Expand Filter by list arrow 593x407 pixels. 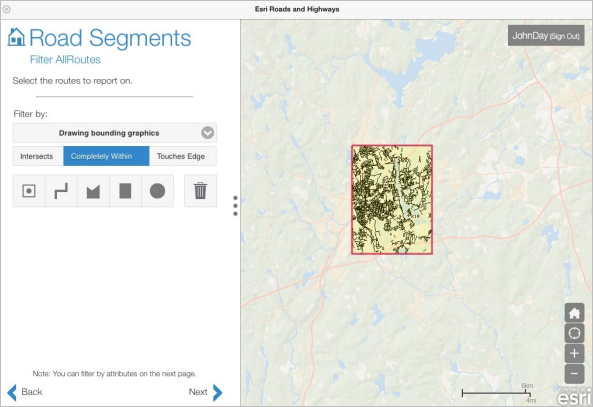[208, 133]
